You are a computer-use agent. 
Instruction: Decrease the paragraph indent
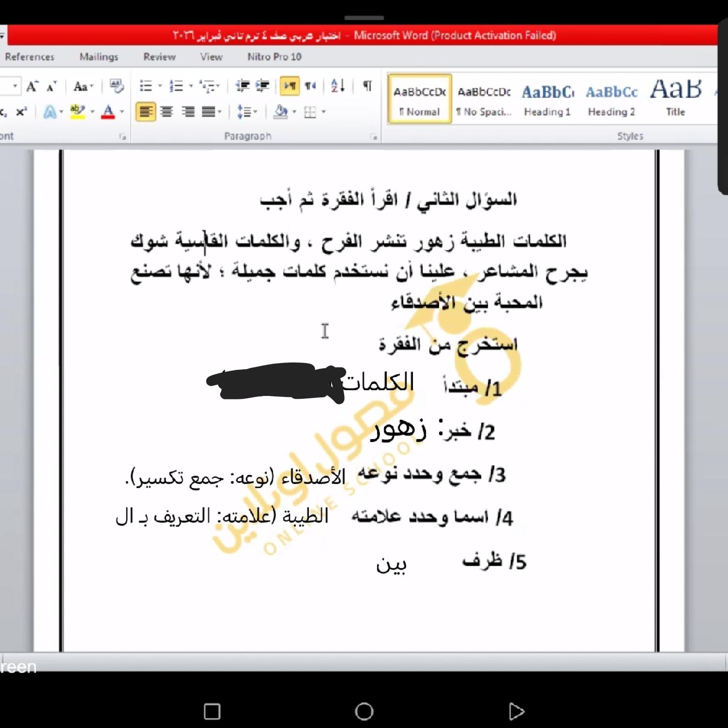243,86
